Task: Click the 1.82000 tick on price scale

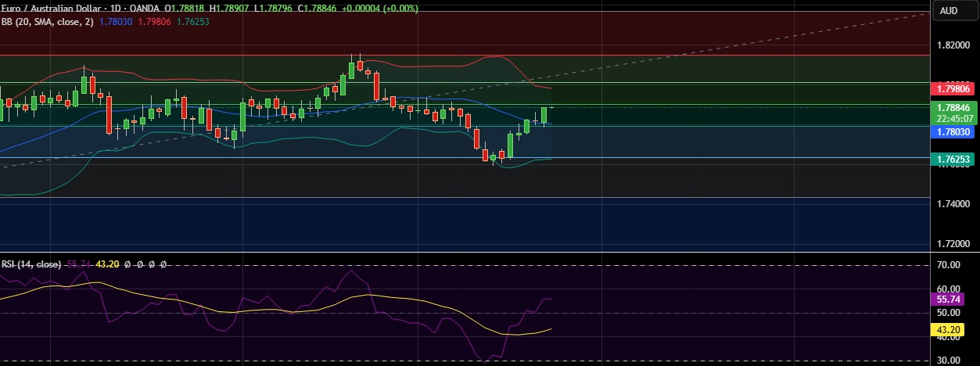Action: pyautogui.click(x=953, y=46)
